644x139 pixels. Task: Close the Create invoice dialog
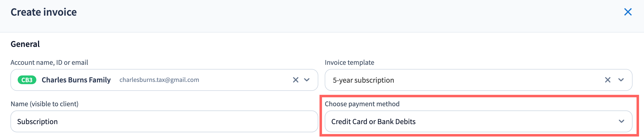(628, 12)
